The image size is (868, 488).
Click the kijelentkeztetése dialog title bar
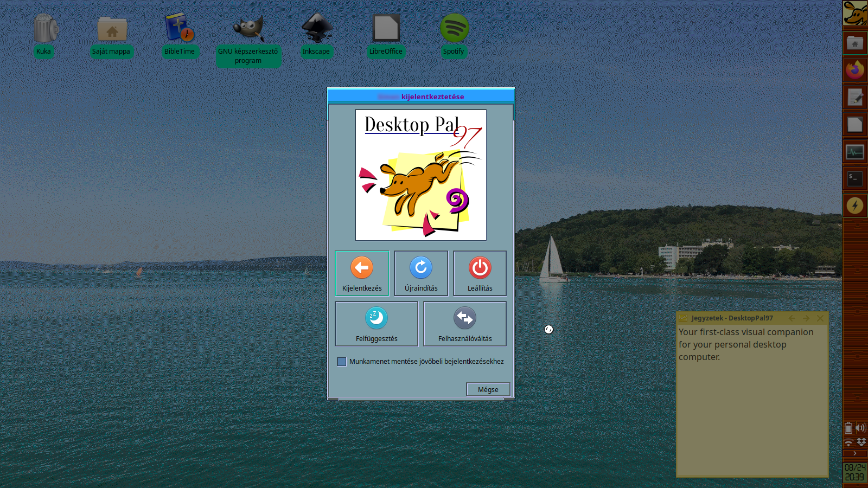pyautogui.click(x=421, y=97)
